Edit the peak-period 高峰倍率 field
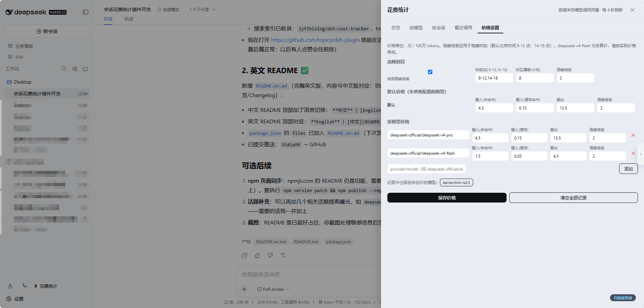Screen dimensions: 644x308 coord(575,78)
